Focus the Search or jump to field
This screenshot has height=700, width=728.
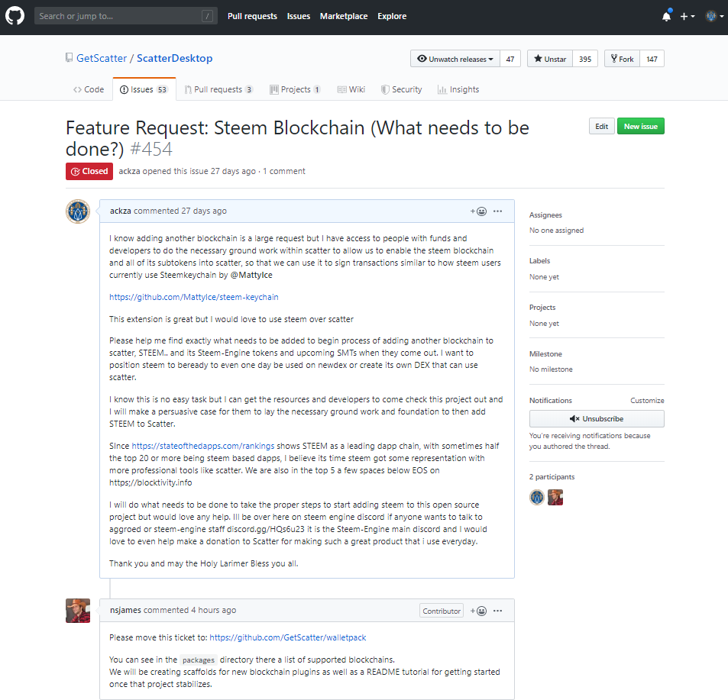(x=126, y=16)
